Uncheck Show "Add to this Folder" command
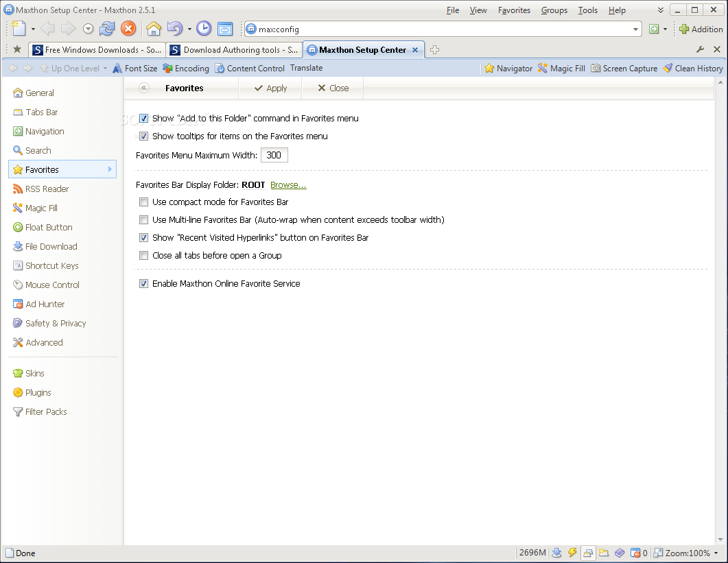 144,119
